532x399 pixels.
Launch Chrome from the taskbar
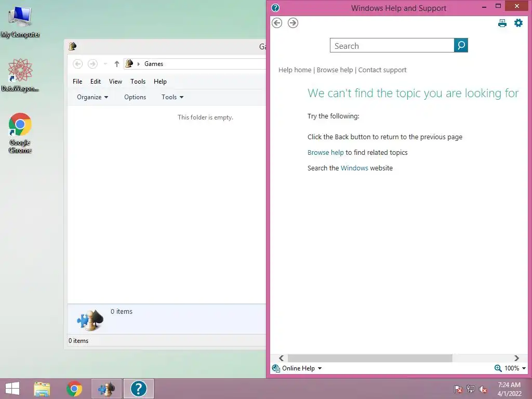pos(74,389)
